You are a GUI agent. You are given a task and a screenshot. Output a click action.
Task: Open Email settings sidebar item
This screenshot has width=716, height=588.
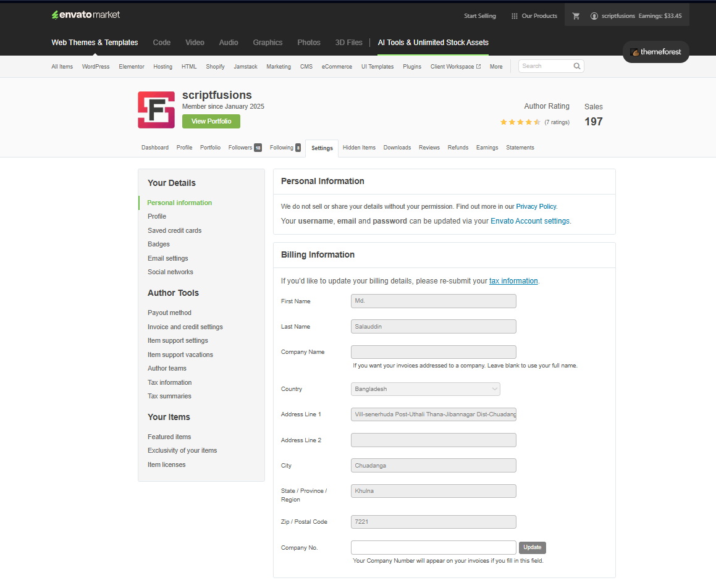(167, 258)
